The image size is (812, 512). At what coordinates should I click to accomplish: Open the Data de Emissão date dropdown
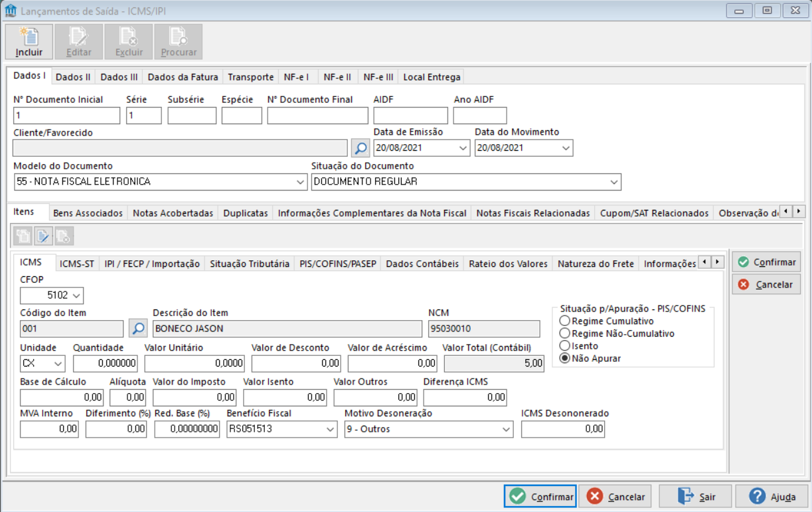[463, 148]
